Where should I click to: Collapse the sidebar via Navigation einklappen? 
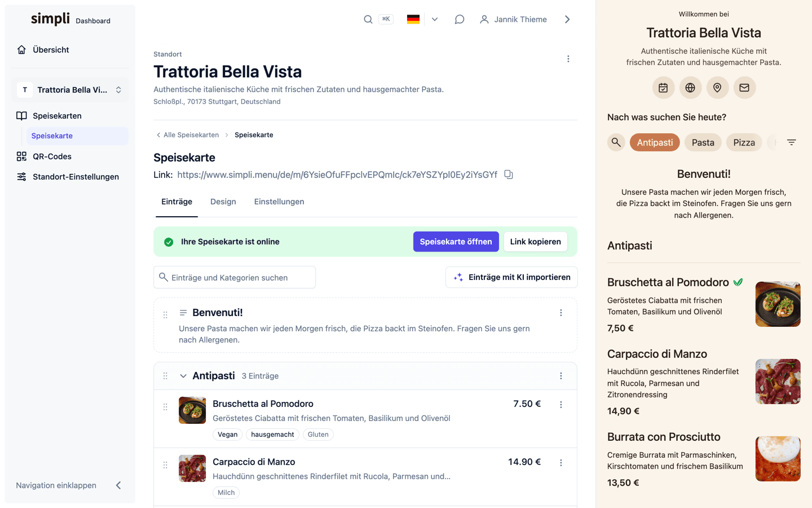pyautogui.click(x=69, y=485)
